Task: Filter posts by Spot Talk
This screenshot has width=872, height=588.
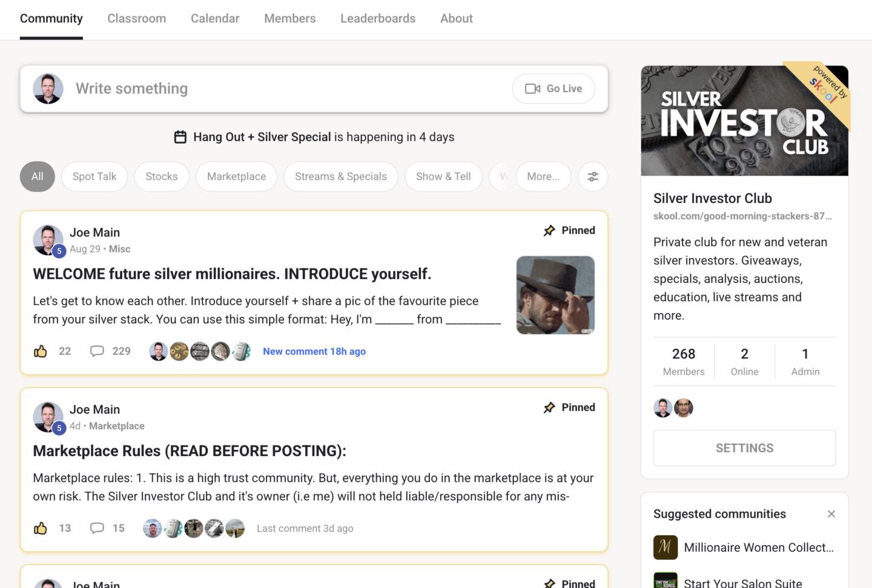Action: 94,177
